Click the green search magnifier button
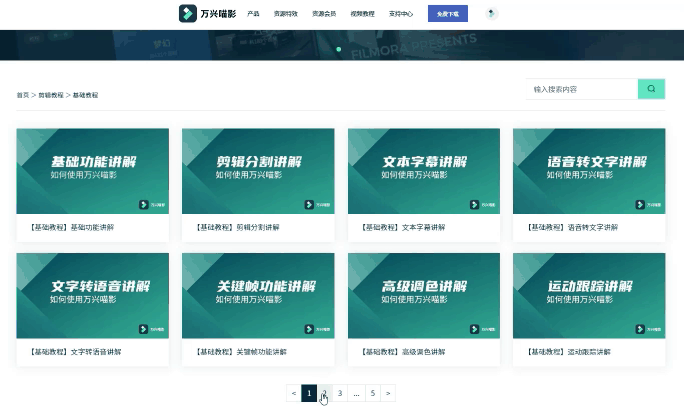This screenshot has width=684, height=406. pos(651,89)
